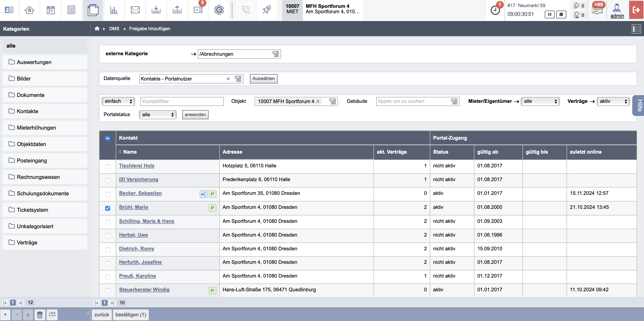Toggle the column layout icon in breadcrumb bar
The height and width of the screenshot is (321, 644).
point(636,29)
